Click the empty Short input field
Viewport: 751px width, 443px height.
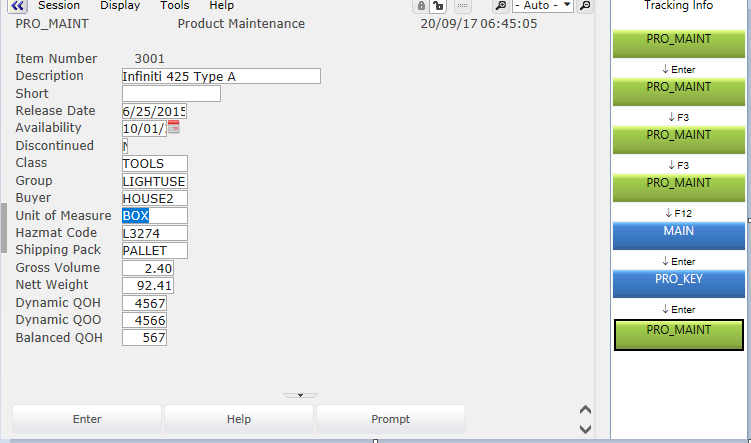(x=170, y=94)
